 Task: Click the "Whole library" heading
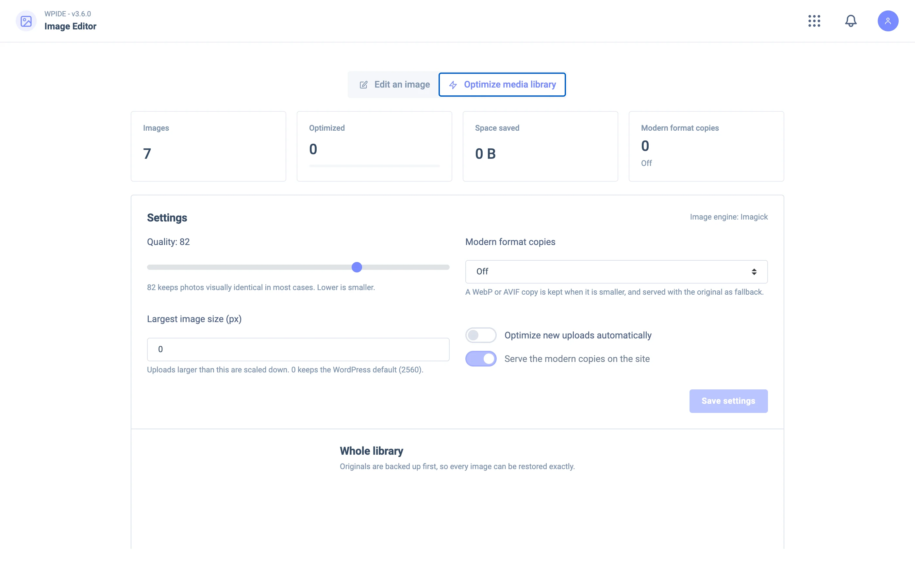(x=371, y=451)
